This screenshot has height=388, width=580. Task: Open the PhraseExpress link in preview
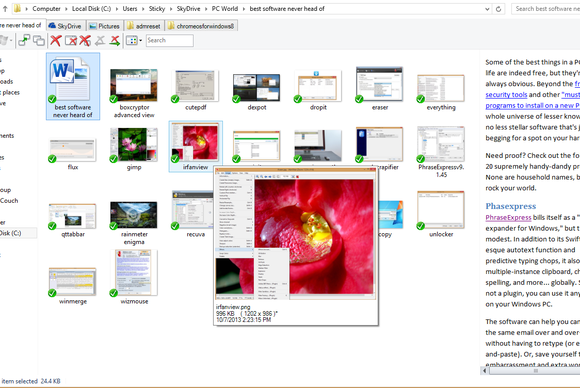[508, 217]
